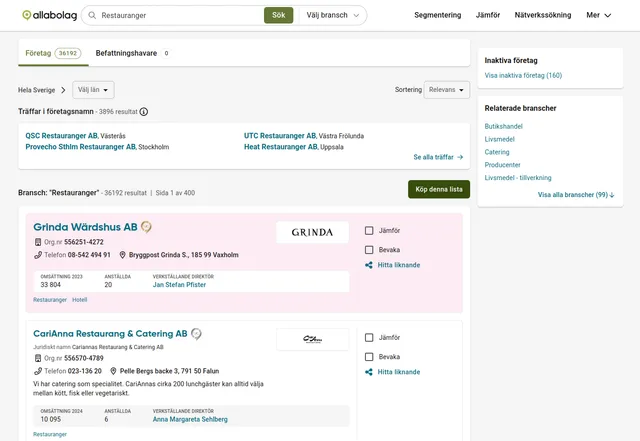This screenshot has height=441, width=640.
Task: Click the search magnifier icon
Action: (x=92, y=16)
